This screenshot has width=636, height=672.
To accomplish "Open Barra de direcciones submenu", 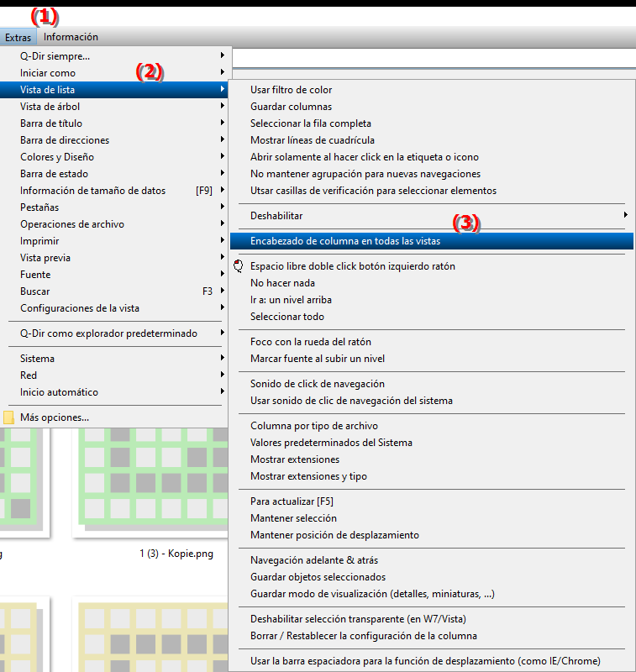I will 115,140.
